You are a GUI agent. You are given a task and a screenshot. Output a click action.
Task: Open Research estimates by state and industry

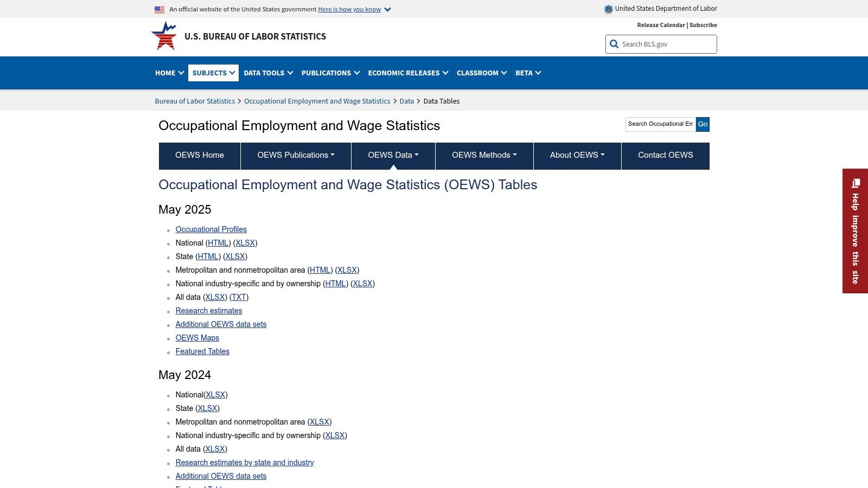tap(245, 463)
